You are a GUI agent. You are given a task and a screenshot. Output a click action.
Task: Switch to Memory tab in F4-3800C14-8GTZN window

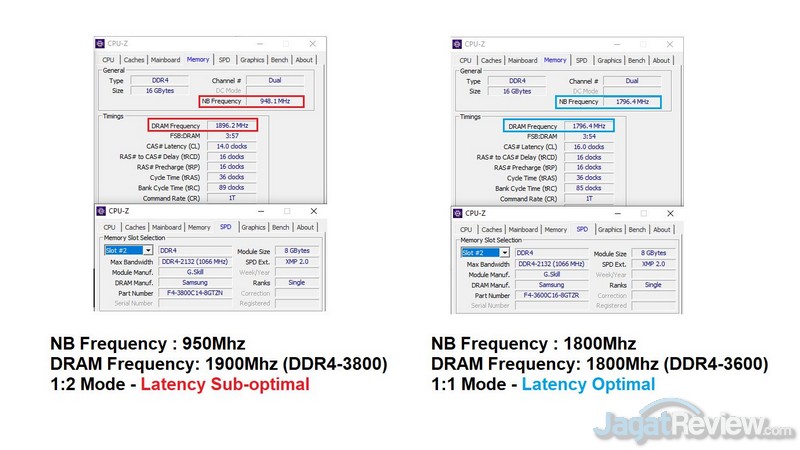tap(199, 228)
